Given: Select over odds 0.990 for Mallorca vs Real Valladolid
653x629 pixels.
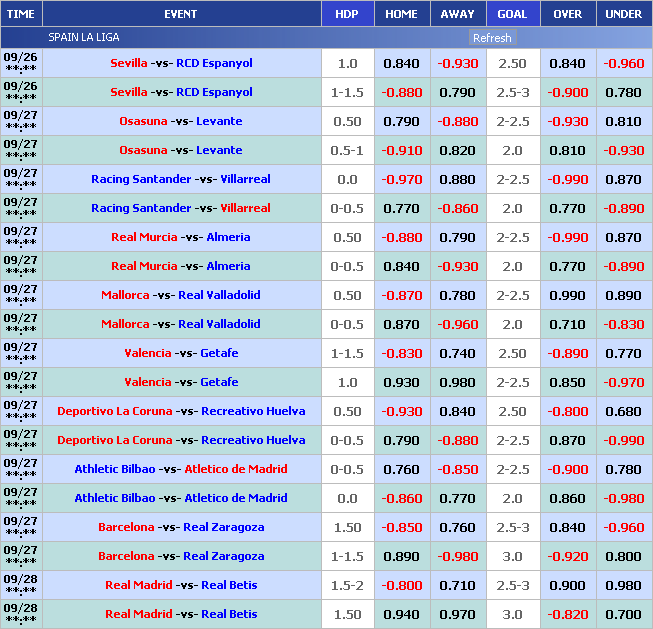Looking at the screenshot, I should tap(568, 295).
